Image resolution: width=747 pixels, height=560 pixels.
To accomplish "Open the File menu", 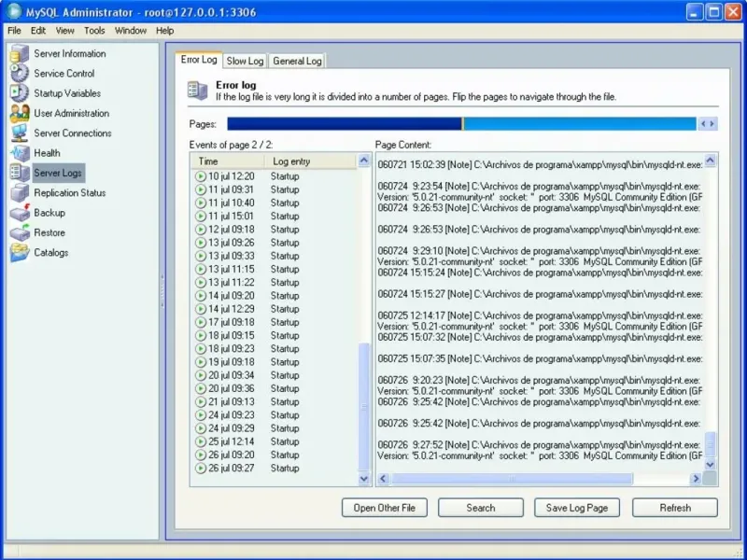I will click(x=14, y=31).
